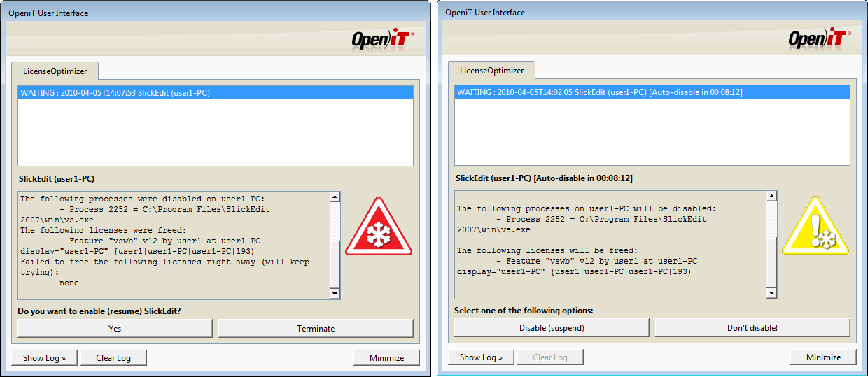Click 'SlickEdit (user1-PC)' heading in left window
This screenshot has height=377, width=868.
coord(57,179)
